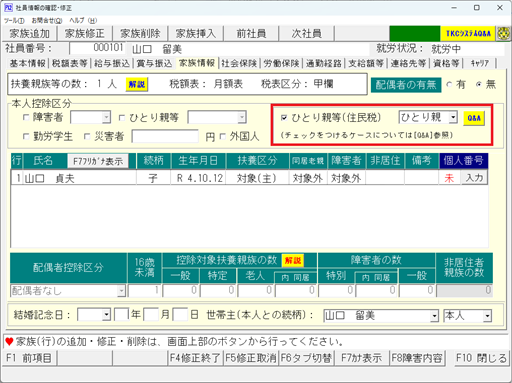Click the 家族挿入 button
Screen dimensions: 512x383
[x=195, y=33]
